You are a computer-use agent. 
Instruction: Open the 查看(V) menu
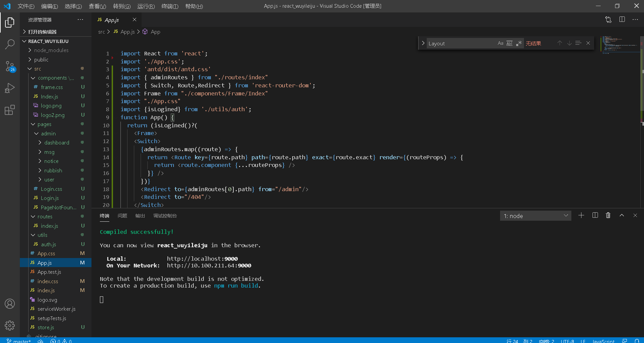97,6
